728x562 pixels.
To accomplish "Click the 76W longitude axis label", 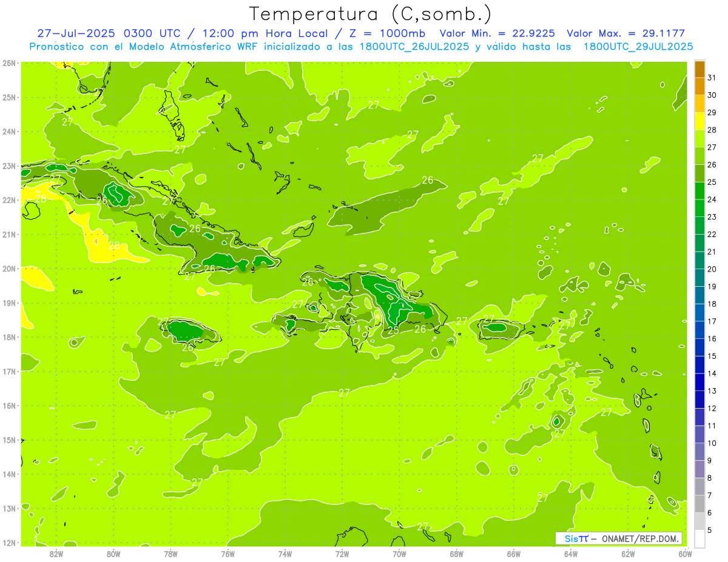I will (228, 554).
